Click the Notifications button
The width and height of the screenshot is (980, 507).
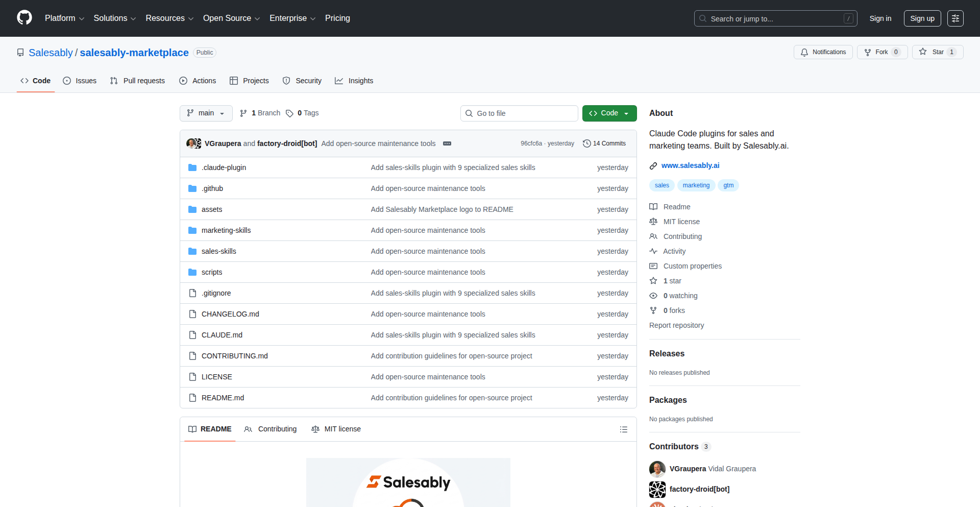coord(823,52)
